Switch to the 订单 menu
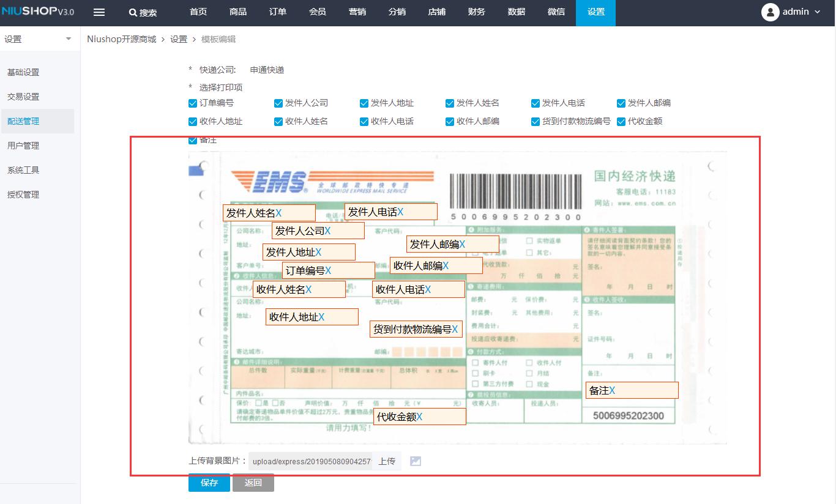Viewport: 836px width, 504px height. [278, 12]
